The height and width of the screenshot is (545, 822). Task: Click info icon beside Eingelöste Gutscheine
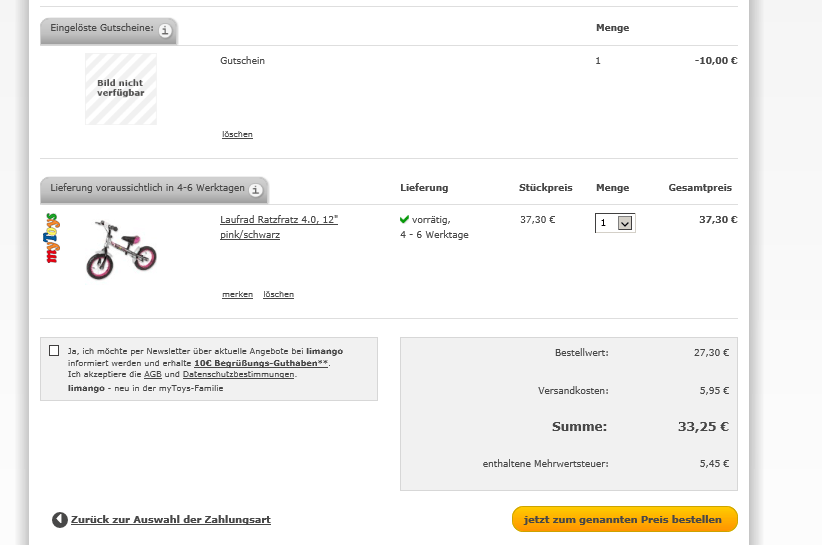pyautogui.click(x=165, y=30)
